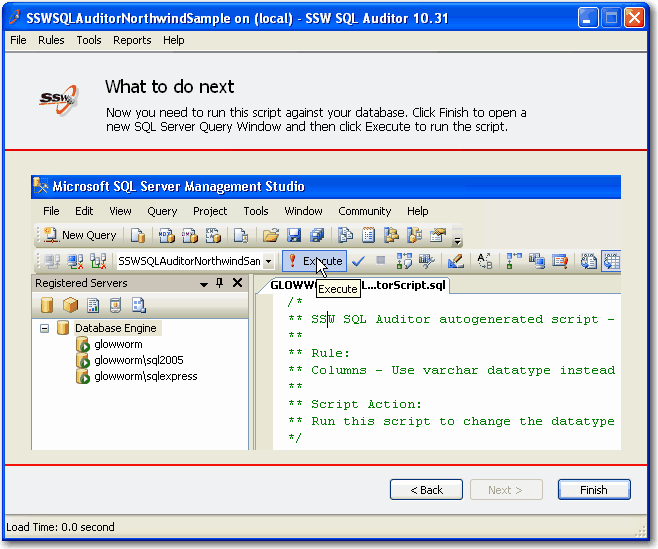
Task: Click the Disconnect icon in query toolbar
Action: (75, 261)
